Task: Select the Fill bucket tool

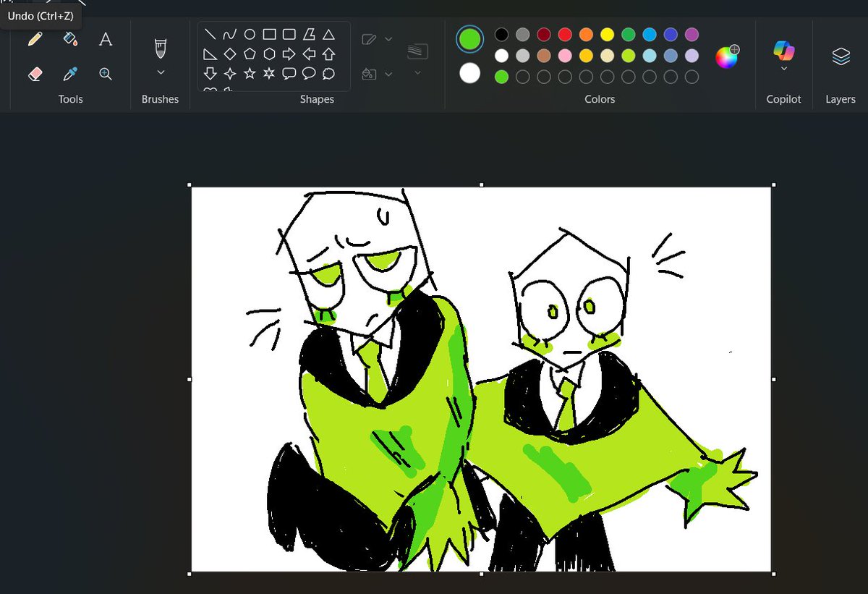Action: point(70,39)
